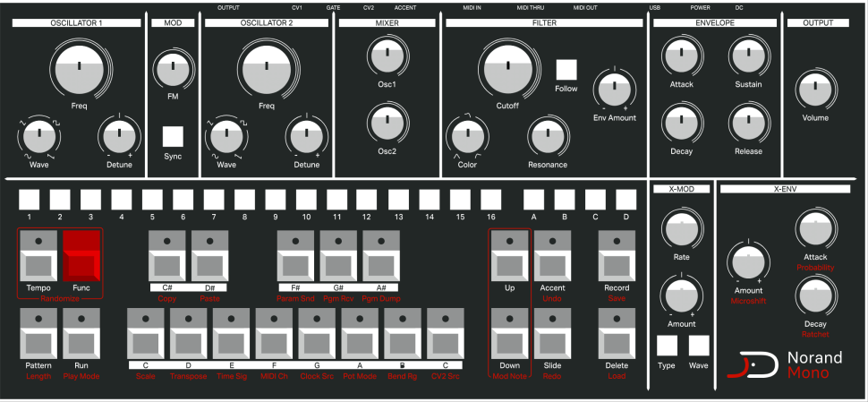Click the Accent key
The height and width of the screenshot is (402, 868).
(552, 255)
